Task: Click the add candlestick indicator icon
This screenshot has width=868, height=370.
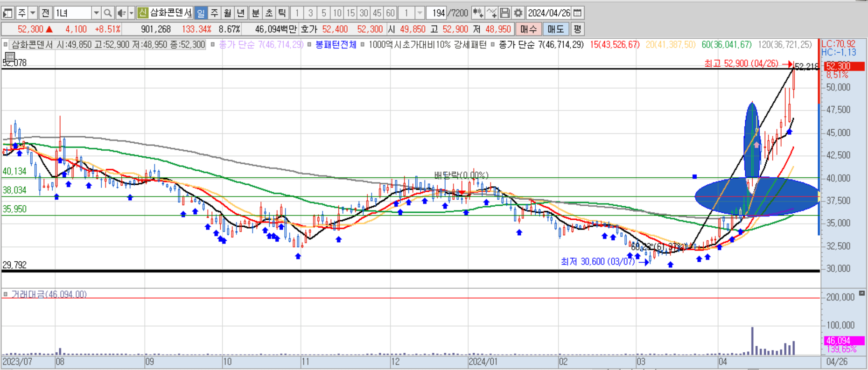Action: (477, 13)
